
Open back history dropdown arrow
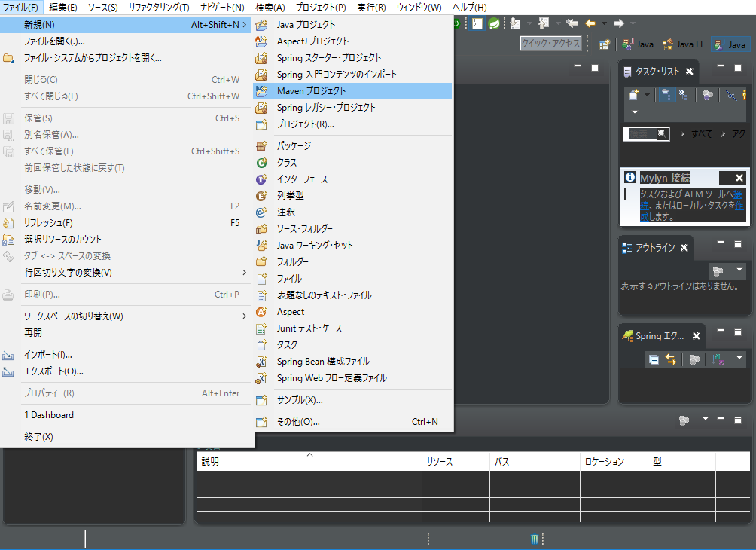click(604, 23)
